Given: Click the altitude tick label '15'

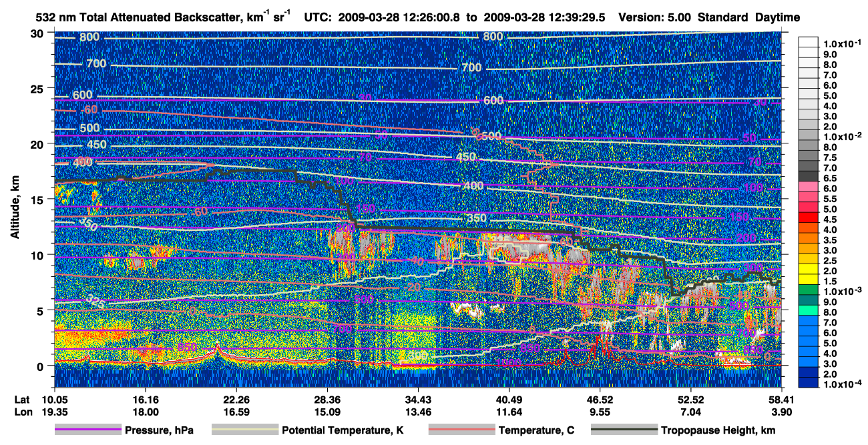Looking at the screenshot, I should coord(38,199).
